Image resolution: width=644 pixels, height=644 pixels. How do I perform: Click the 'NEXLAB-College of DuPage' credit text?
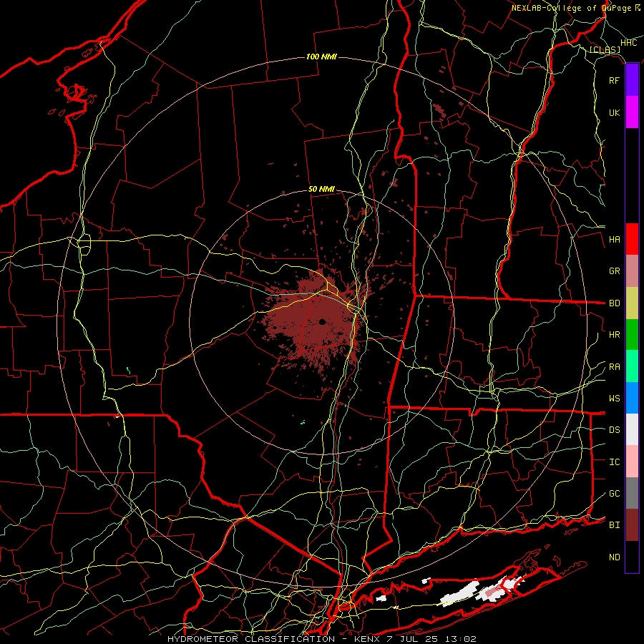[x=571, y=8]
